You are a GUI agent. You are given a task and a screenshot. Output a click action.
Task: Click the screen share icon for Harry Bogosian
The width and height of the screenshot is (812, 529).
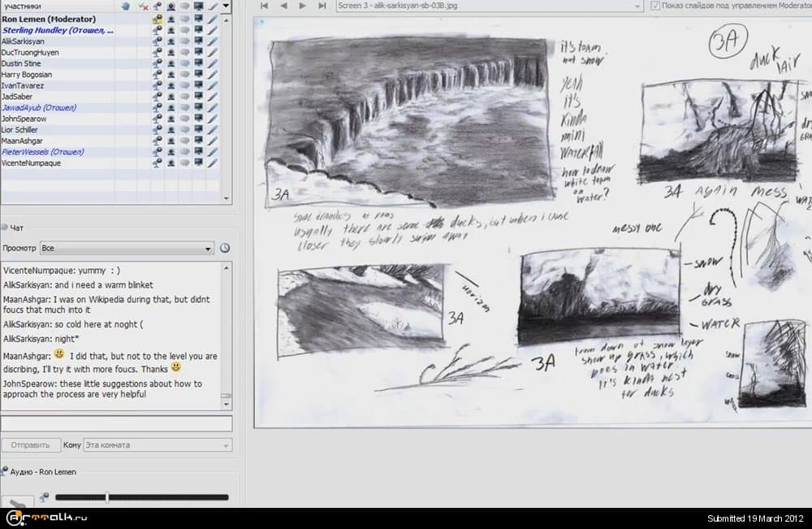[x=198, y=75]
